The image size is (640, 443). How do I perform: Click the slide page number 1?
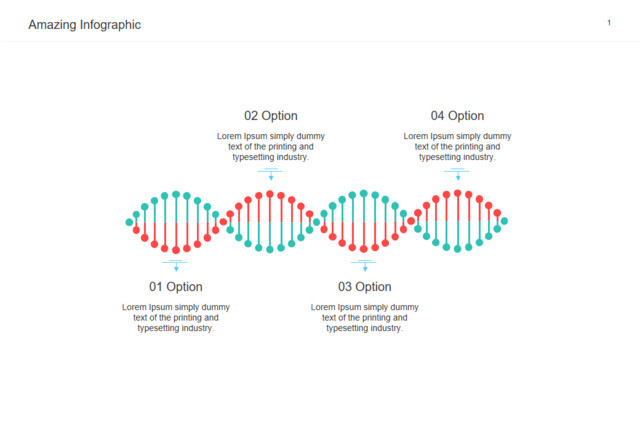[609, 22]
